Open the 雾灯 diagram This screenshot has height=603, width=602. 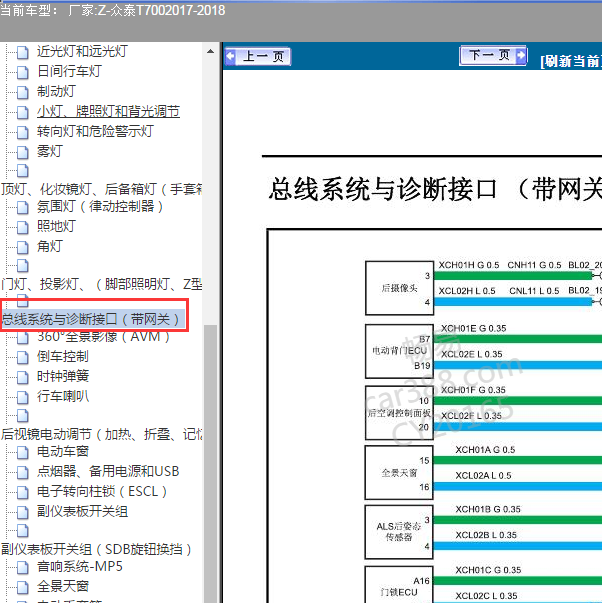tap(50, 151)
